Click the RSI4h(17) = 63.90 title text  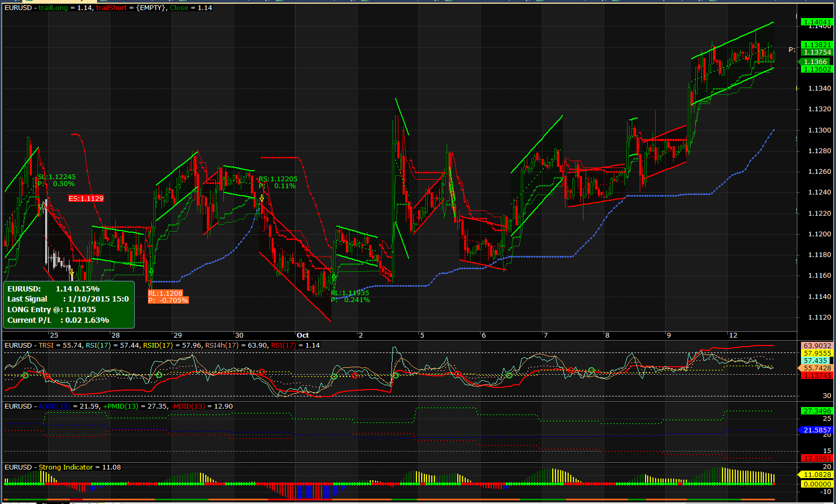236,346
